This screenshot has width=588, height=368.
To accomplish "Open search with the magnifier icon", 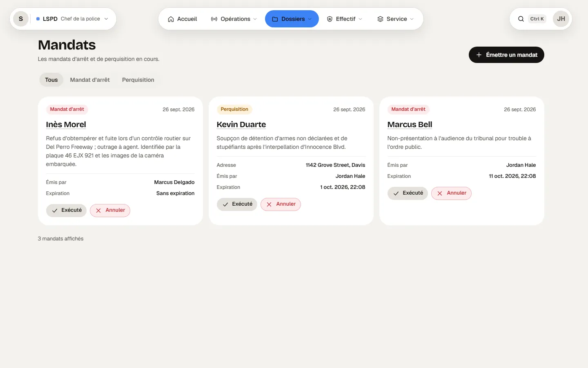I will (x=521, y=19).
